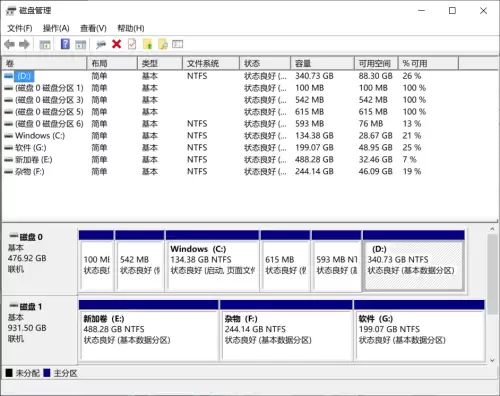Viewport: 500px width, 396px height.
Task: Click the connect/refresh disk toolbar icon
Action: [101, 44]
